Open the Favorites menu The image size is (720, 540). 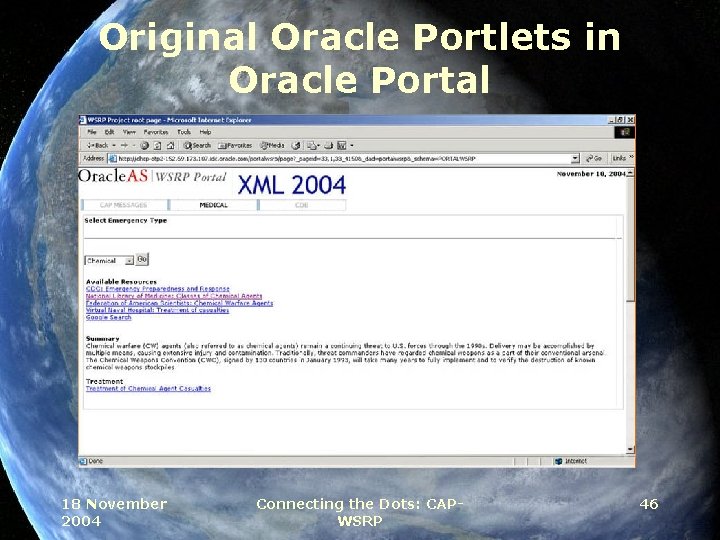pos(156,132)
